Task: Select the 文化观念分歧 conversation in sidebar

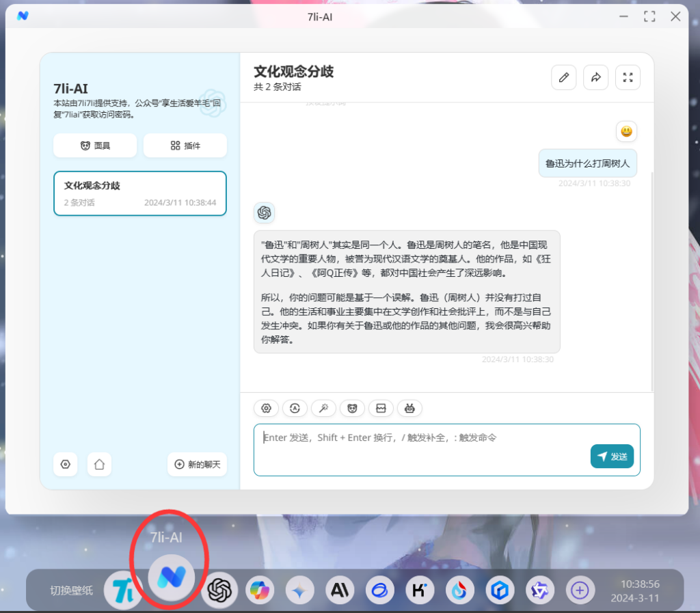Action: pos(140,193)
